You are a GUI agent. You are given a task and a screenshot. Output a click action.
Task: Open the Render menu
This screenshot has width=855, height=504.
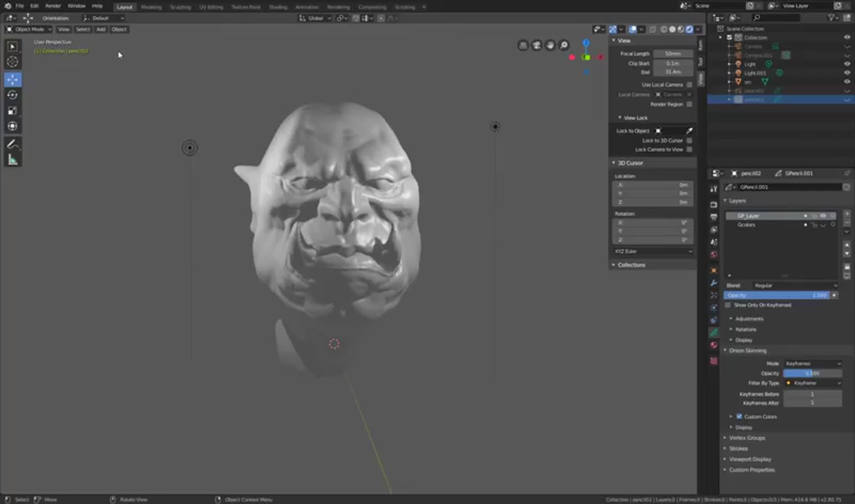click(x=53, y=6)
